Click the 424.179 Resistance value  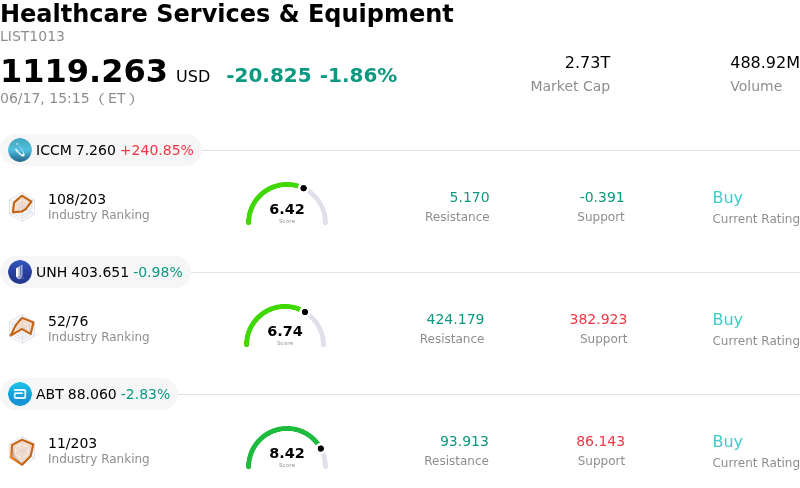[455, 319]
